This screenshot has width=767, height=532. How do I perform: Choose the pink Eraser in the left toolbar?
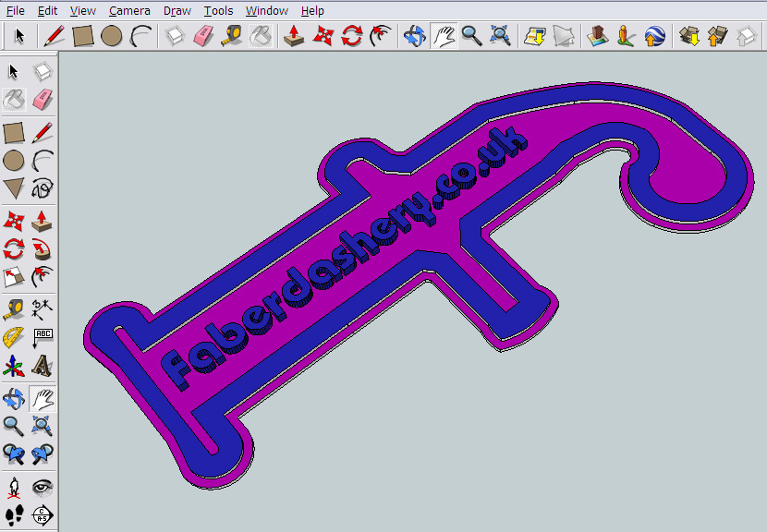click(43, 100)
